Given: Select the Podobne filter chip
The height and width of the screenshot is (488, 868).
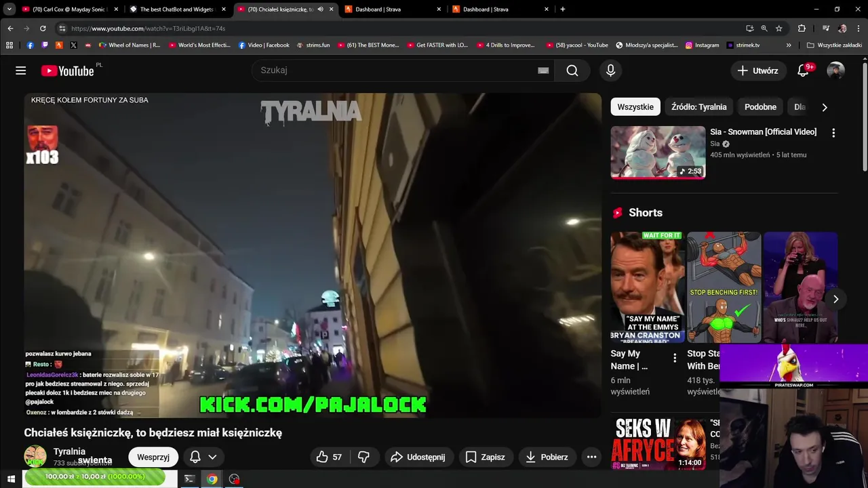Looking at the screenshot, I should coord(760,107).
